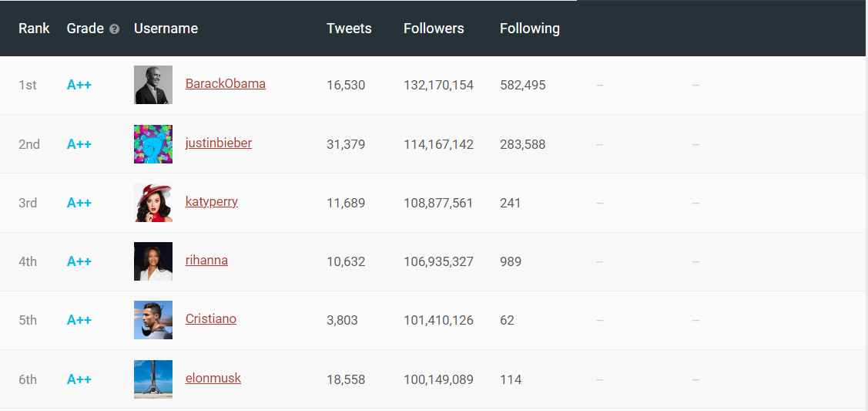Open the elonmusk profile link
868x411 pixels.
click(x=213, y=379)
